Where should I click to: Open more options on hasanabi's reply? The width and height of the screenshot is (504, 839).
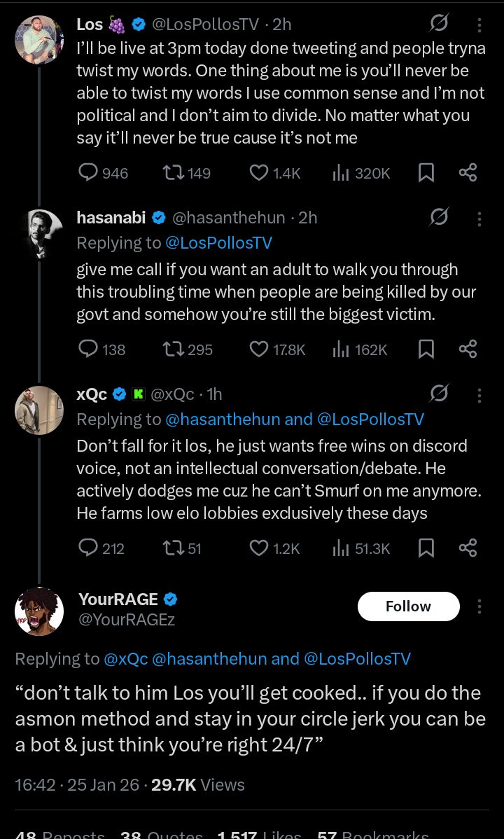coord(479,219)
